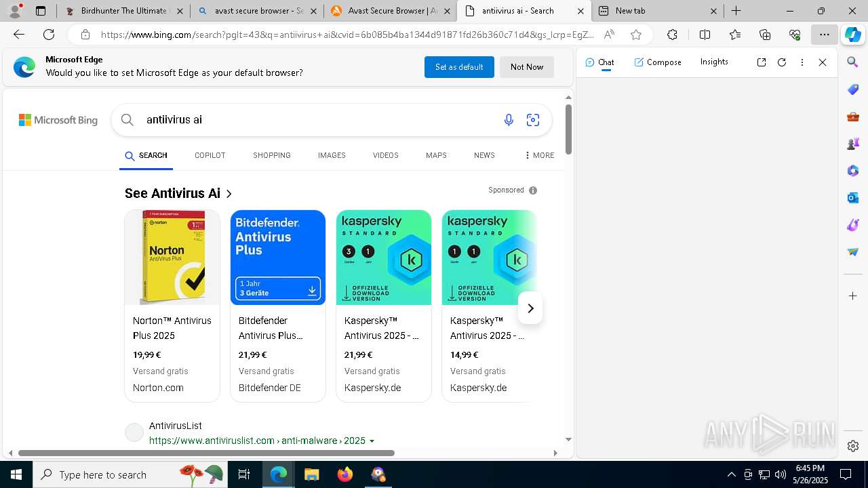Launch Firefox from the taskbar
The height and width of the screenshot is (488, 868).
(345, 474)
